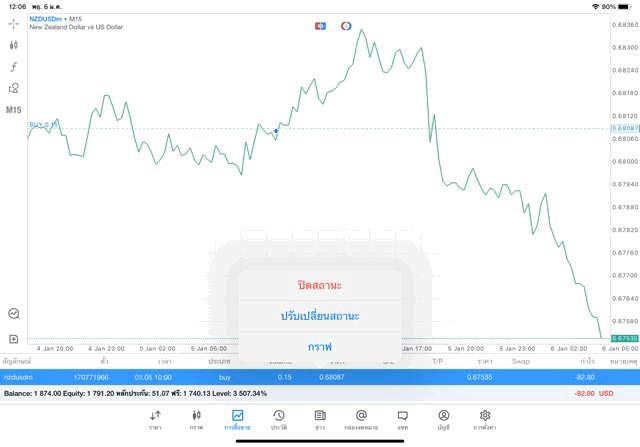Switch to the ราคา quotes tab
This screenshot has height=447, width=640.
click(x=155, y=419)
